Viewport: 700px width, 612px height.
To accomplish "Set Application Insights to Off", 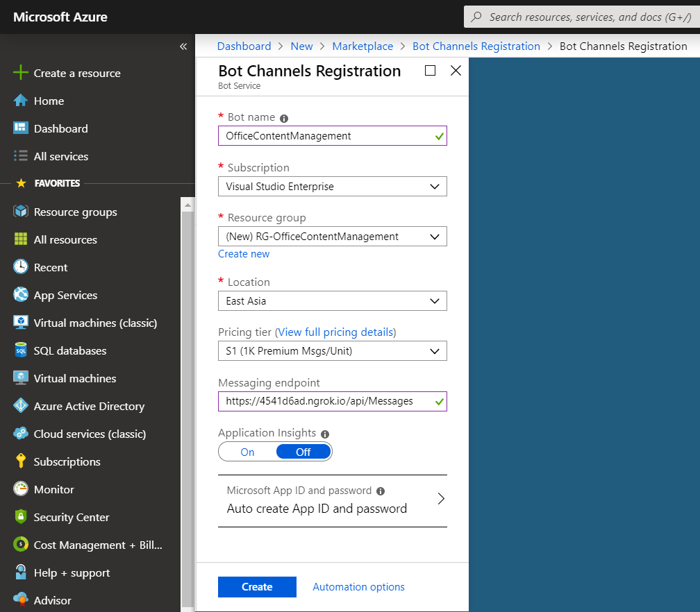I will [303, 452].
